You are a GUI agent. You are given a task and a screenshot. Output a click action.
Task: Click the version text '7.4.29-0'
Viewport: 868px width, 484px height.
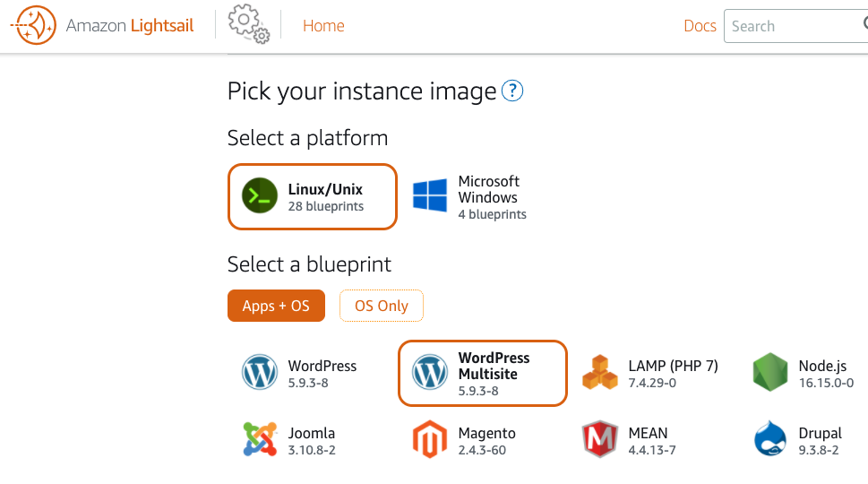point(652,383)
